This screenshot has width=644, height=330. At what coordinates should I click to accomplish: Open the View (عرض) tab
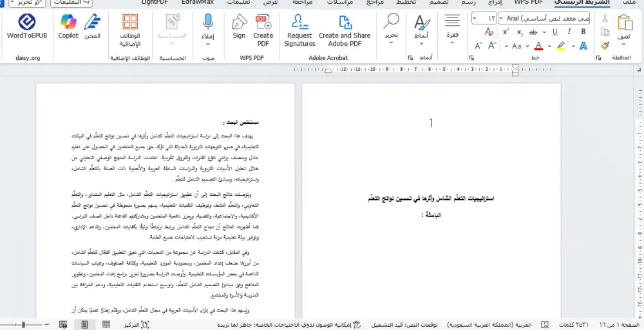[270, 2]
